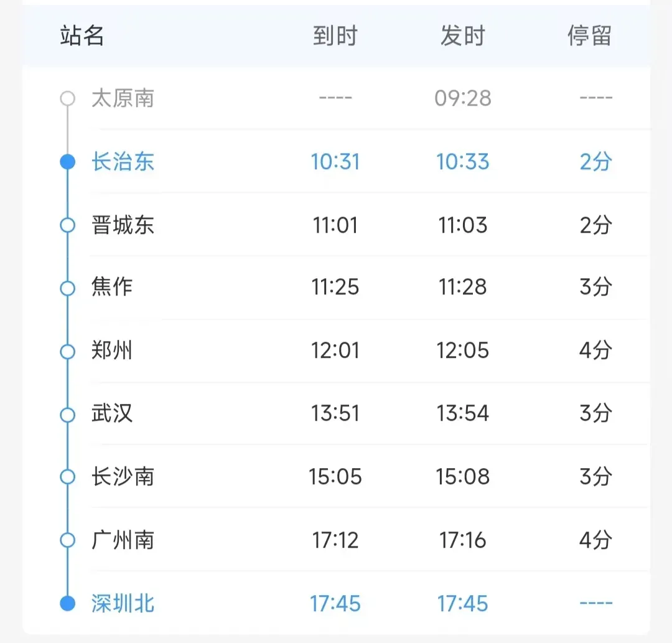Tap the 广州南 stop duration 4分
This screenshot has width=672, height=643.
[595, 540]
